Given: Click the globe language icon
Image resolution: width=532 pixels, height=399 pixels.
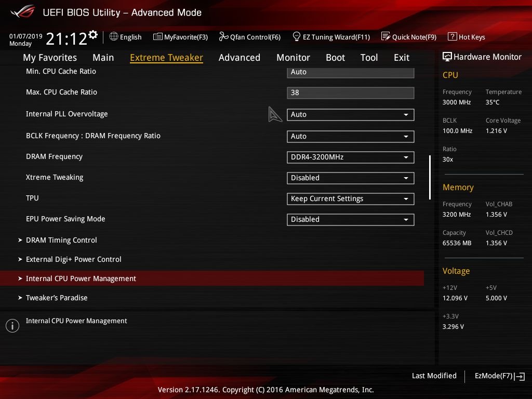Looking at the screenshot, I should pyautogui.click(x=114, y=36).
